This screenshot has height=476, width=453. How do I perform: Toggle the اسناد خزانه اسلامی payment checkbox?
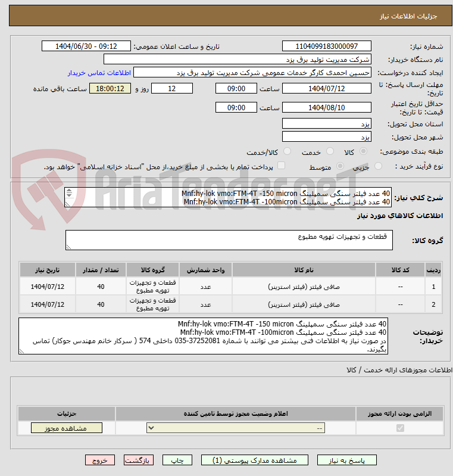(282, 166)
